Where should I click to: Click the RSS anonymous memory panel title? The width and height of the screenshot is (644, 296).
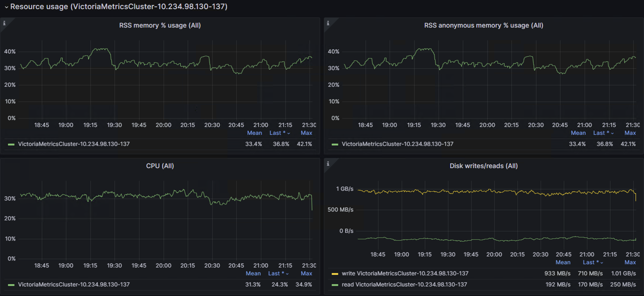(483, 25)
